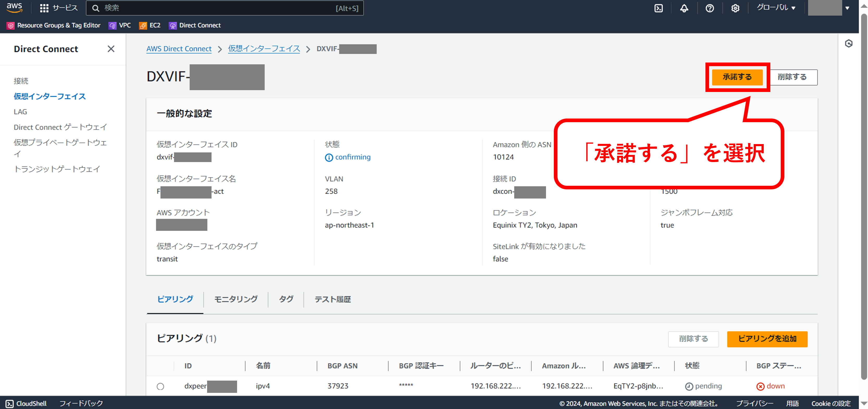Open the VPC shortcut icon
This screenshot has width=868, height=409.
tap(112, 26)
